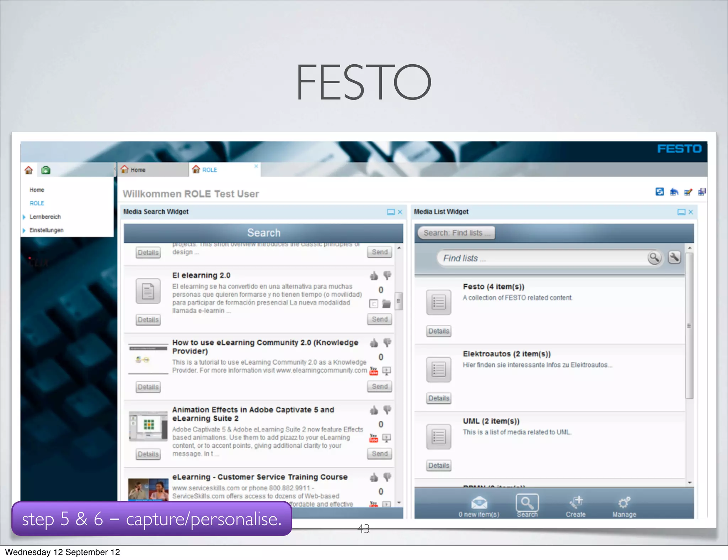The height and width of the screenshot is (560, 728).
Task: Click the magnifier button in the Find lists field
Action: click(654, 258)
